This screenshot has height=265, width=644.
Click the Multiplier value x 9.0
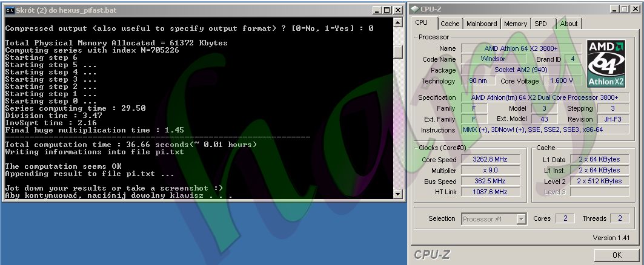click(x=490, y=170)
